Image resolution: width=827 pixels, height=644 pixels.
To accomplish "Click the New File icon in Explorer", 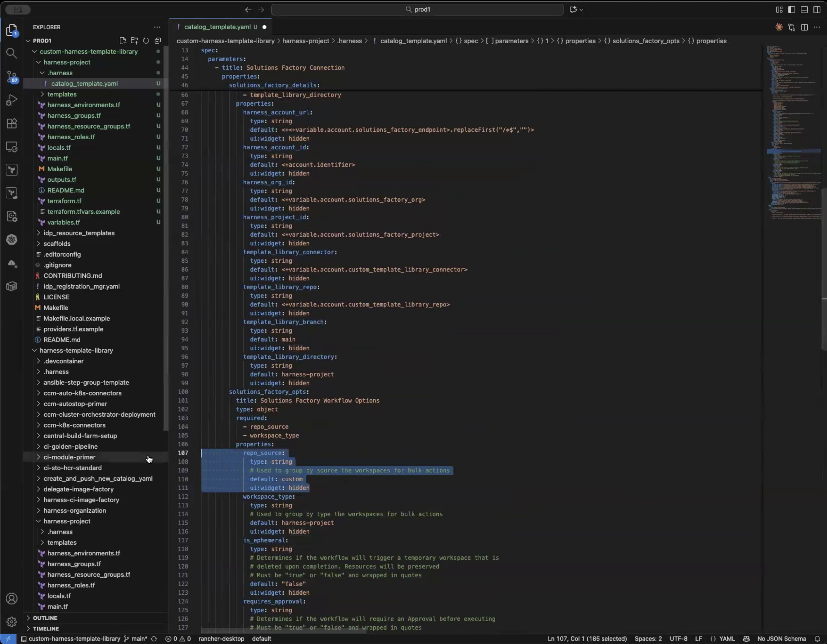I will pos(123,41).
